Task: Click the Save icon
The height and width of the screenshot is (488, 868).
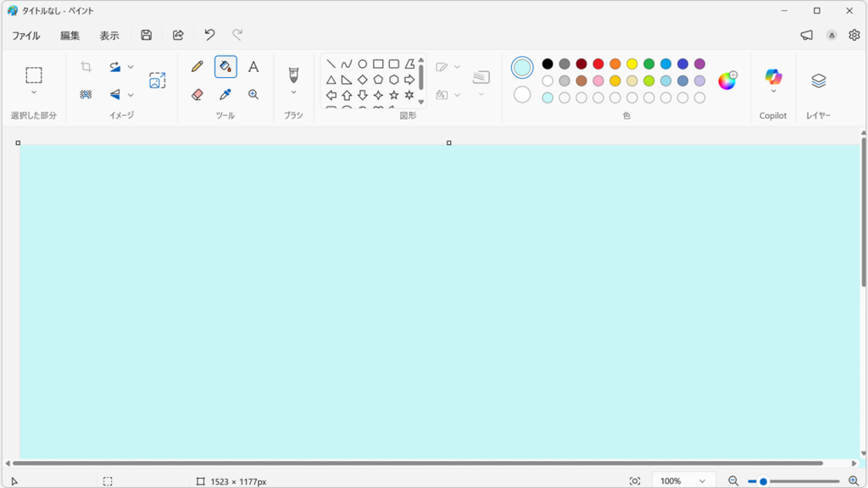Action: pos(146,35)
